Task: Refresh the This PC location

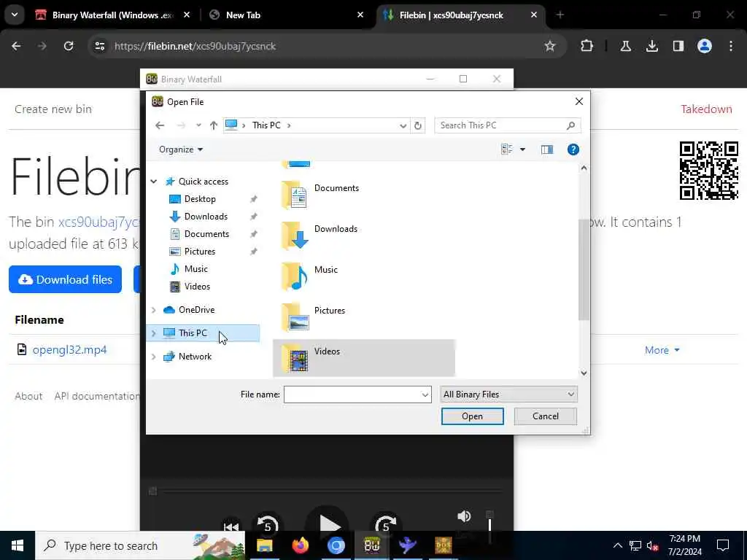Action: point(418,125)
